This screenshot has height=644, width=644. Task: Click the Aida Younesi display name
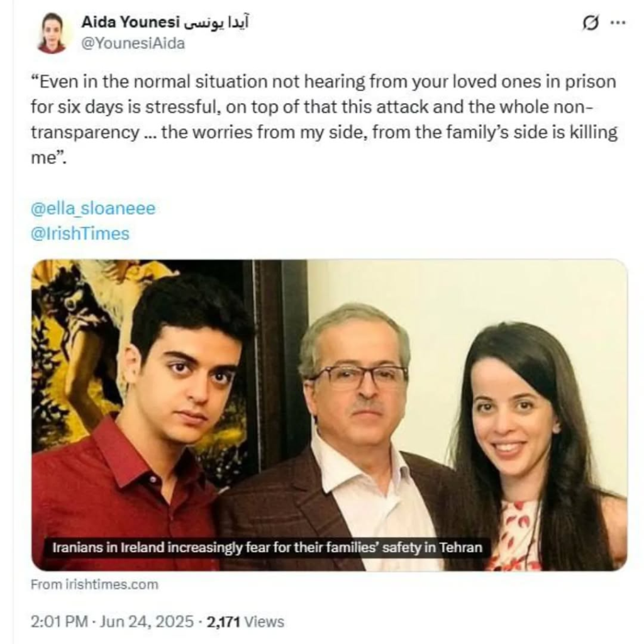click(129, 23)
